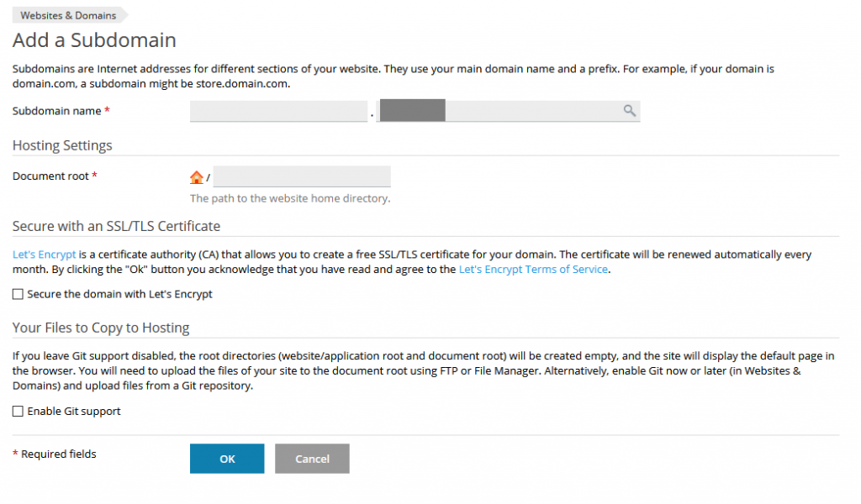Click the "Add a Subdomain" page title

pos(94,40)
